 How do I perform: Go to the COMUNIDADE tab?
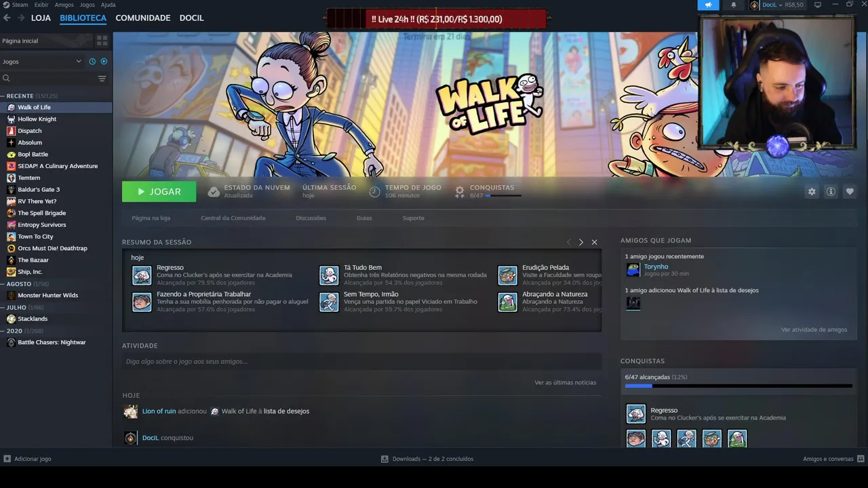pyautogui.click(x=142, y=18)
